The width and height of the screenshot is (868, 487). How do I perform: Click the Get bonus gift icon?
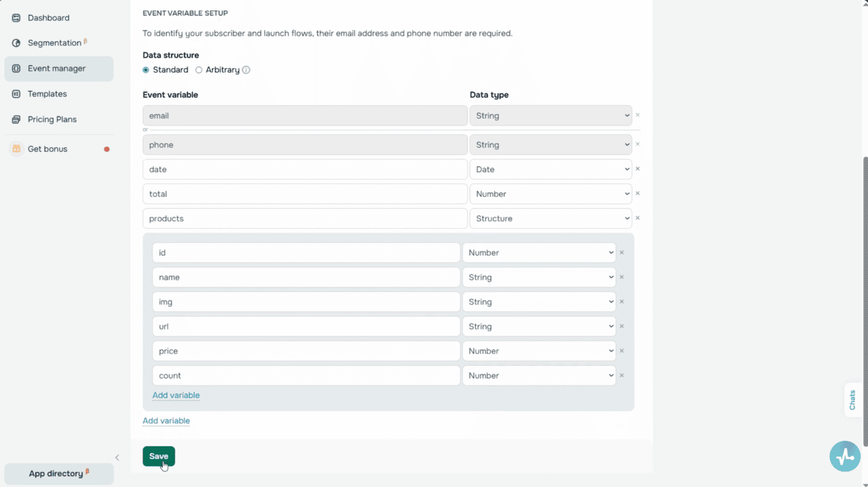click(x=16, y=149)
